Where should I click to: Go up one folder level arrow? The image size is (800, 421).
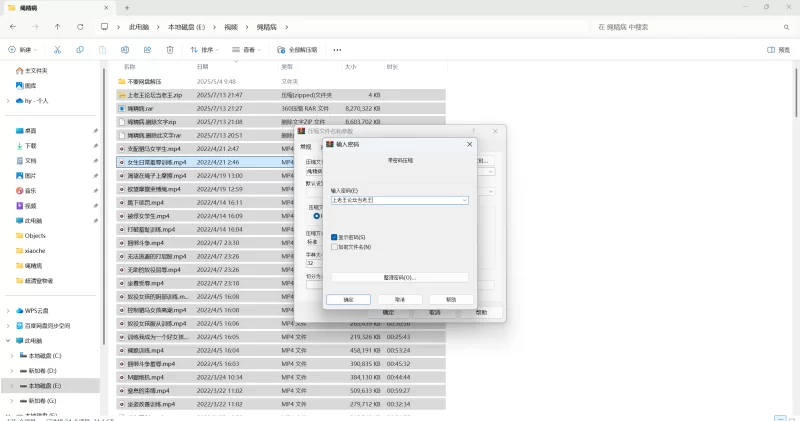point(58,27)
